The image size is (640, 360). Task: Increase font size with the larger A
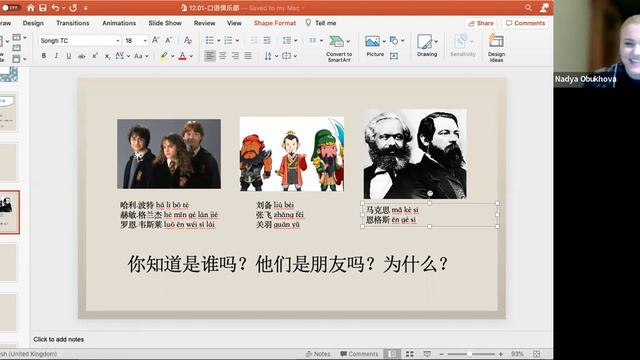click(x=156, y=40)
